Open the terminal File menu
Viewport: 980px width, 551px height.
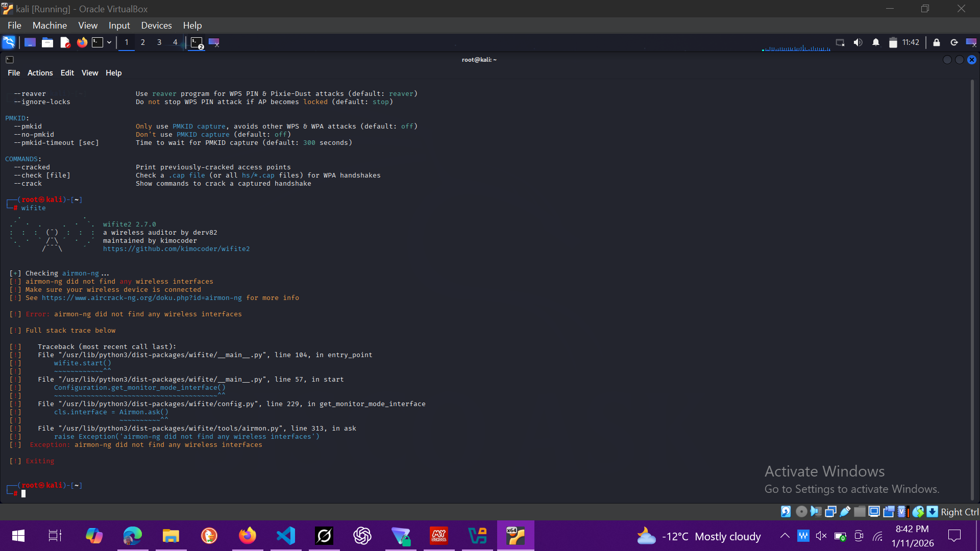tap(14, 73)
